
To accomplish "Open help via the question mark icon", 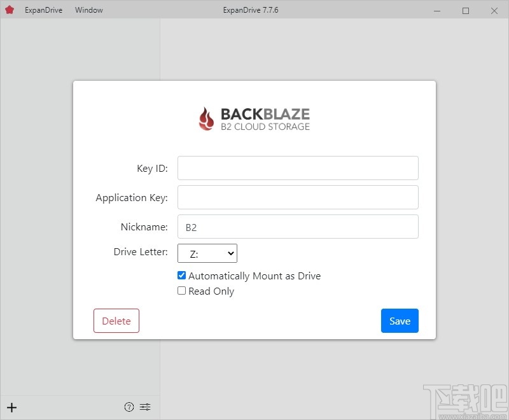I will point(129,407).
